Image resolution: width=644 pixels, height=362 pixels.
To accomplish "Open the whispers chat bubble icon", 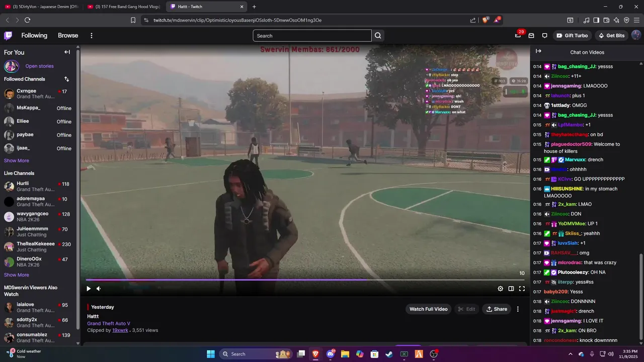I will click(544, 36).
